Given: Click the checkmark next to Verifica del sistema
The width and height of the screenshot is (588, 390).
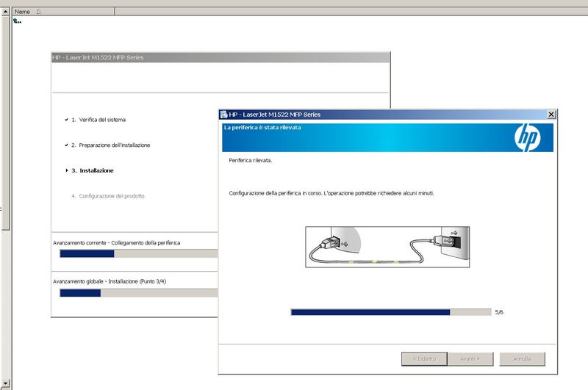Looking at the screenshot, I should click(x=66, y=120).
